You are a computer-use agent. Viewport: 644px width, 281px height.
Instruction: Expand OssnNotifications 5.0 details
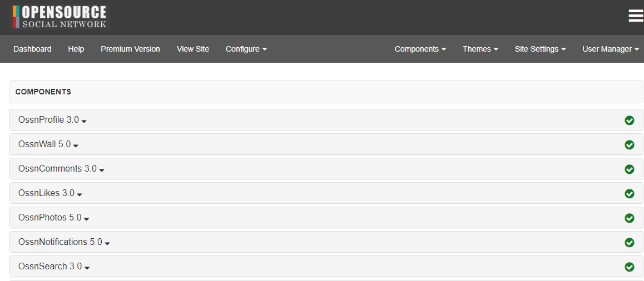pos(64,242)
